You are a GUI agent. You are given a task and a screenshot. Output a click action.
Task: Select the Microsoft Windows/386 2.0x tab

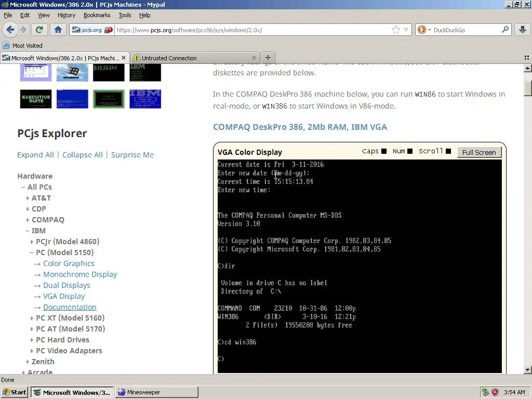65,58
